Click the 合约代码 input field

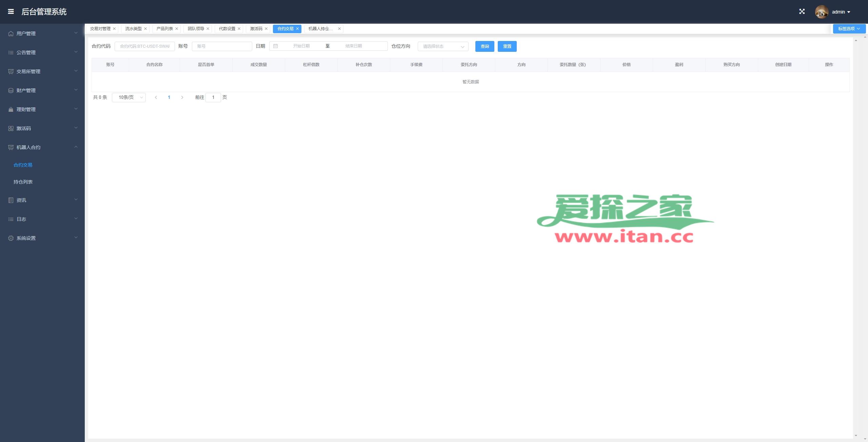point(145,46)
